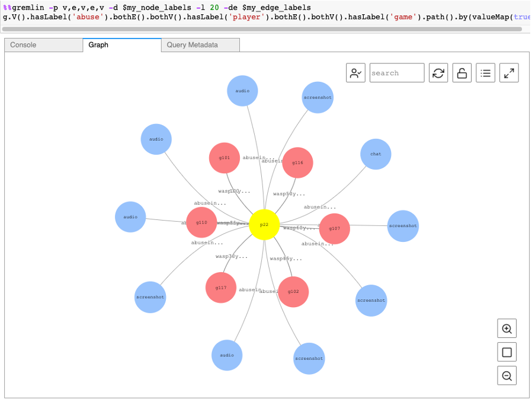Screen dimensions: 532x402
Task: Select the screenshot node at the graph bottom
Action: [309, 359]
